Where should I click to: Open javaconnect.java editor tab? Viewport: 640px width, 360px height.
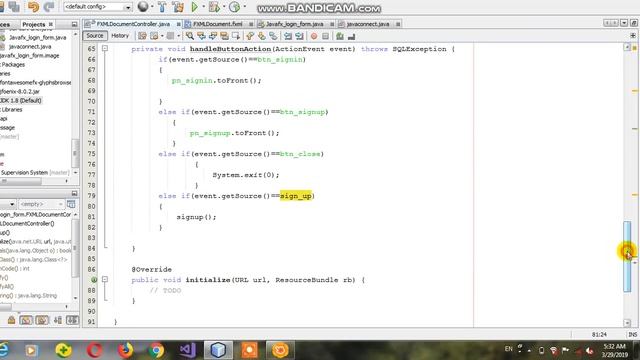click(368, 24)
